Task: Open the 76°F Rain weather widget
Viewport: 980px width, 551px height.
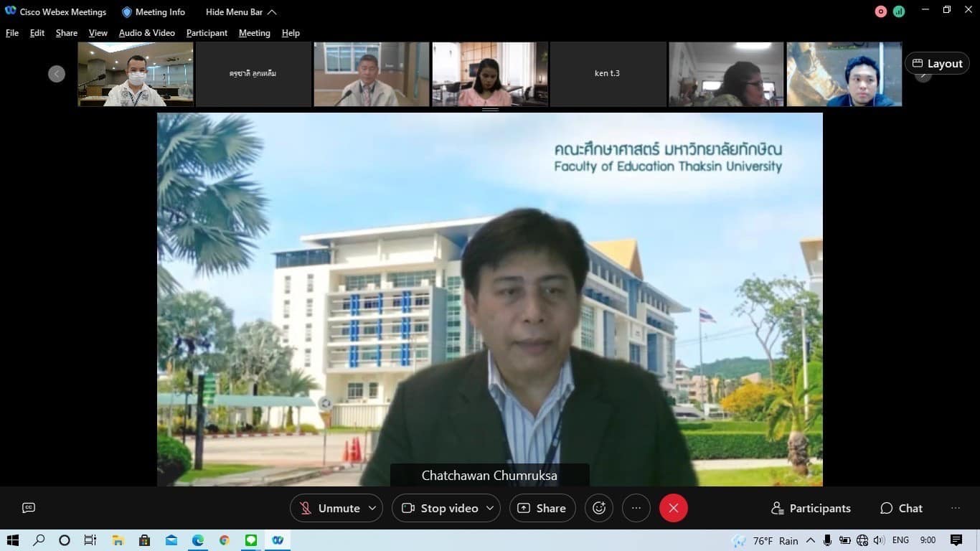Action: (x=765, y=540)
